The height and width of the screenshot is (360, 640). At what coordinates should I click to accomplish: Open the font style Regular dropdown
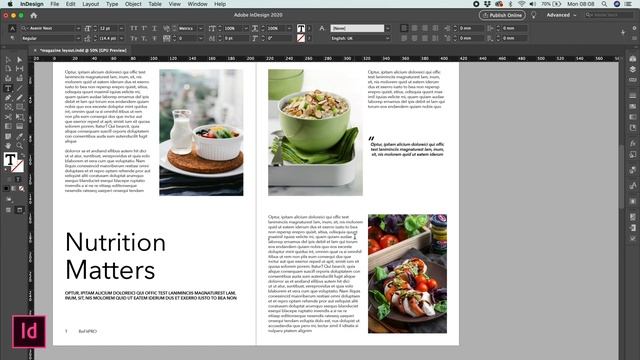click(78, 38)
